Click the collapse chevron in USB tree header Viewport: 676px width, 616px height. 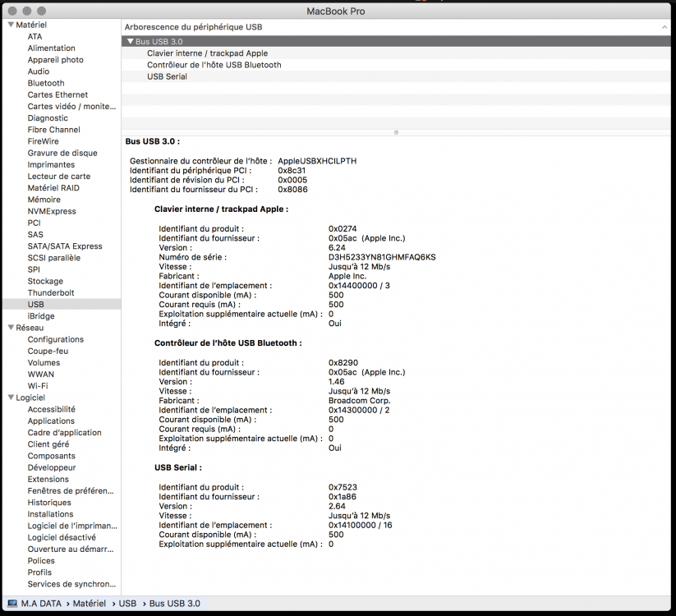(665, 27)
